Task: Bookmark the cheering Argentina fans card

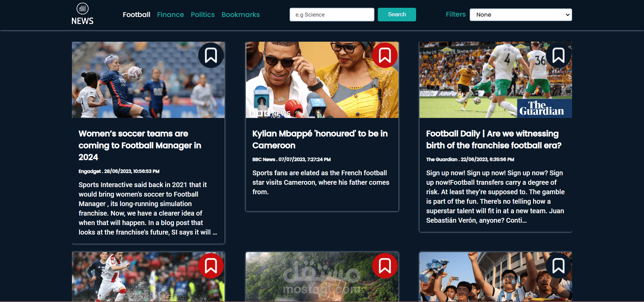Action: coord(559,266)
